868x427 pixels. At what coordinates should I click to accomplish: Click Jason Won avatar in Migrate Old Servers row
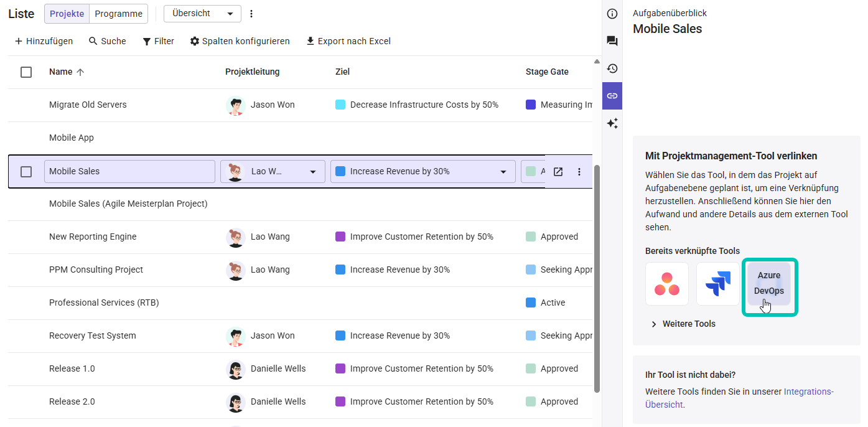[x=235, y=105]
